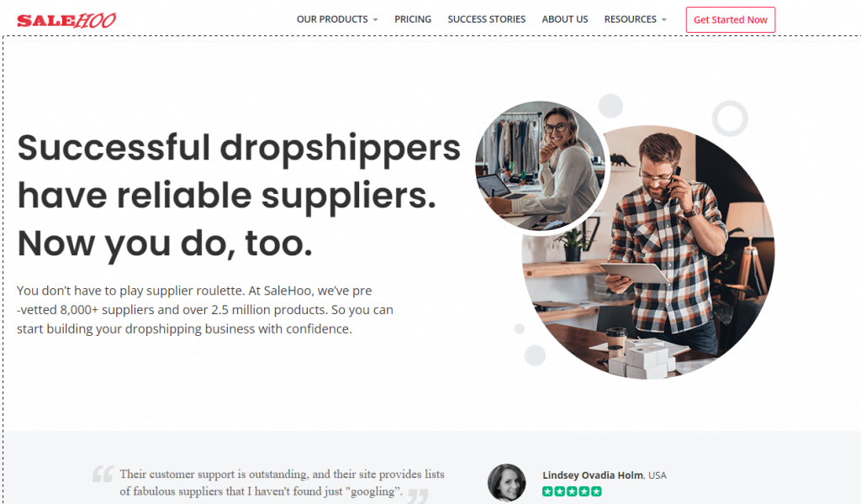Click the Lindsey Ovadia Holm name

(593, 475)
